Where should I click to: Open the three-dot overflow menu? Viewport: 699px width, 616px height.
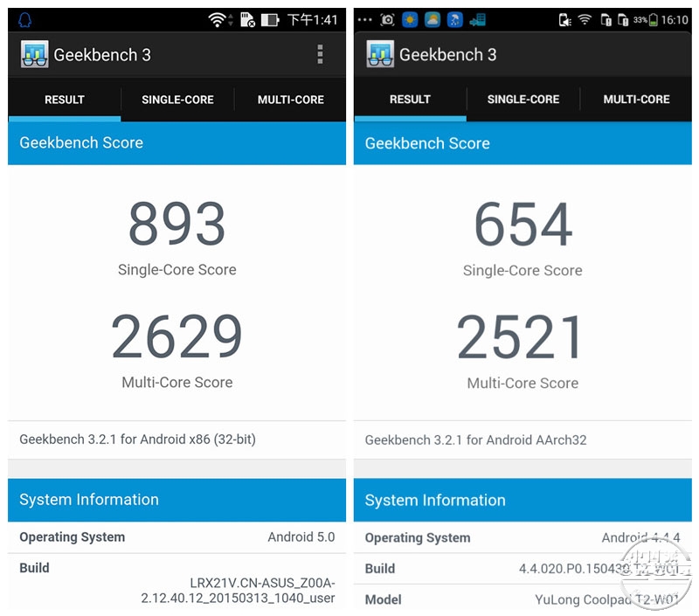320,54
